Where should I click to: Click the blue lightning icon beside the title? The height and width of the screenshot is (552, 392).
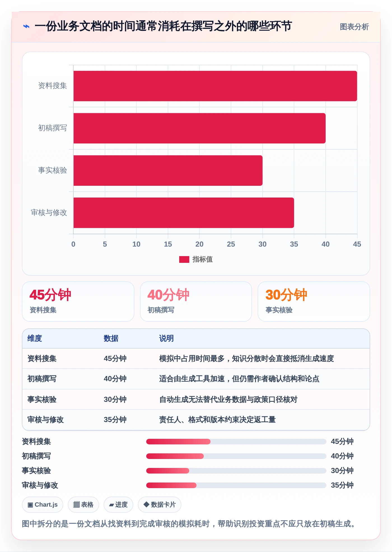click(26, 27)
